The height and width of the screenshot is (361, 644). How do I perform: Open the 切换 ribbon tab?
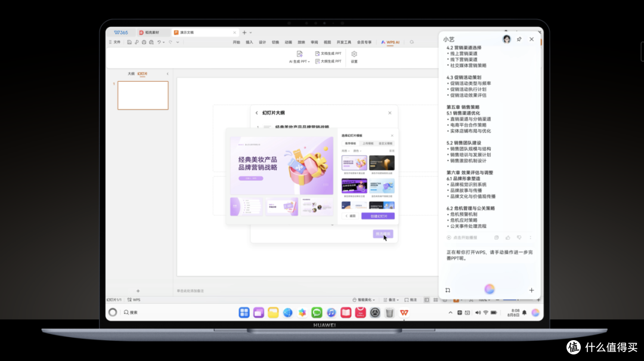point(275,42)
